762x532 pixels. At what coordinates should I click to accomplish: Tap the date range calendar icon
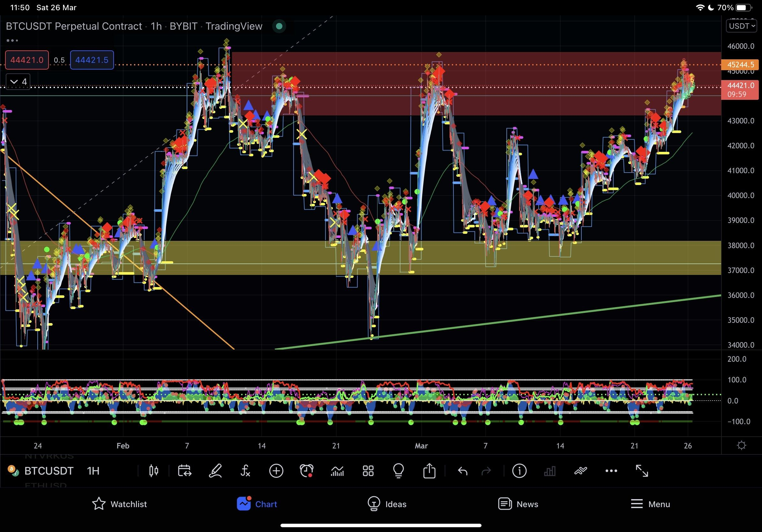point(184,471)
